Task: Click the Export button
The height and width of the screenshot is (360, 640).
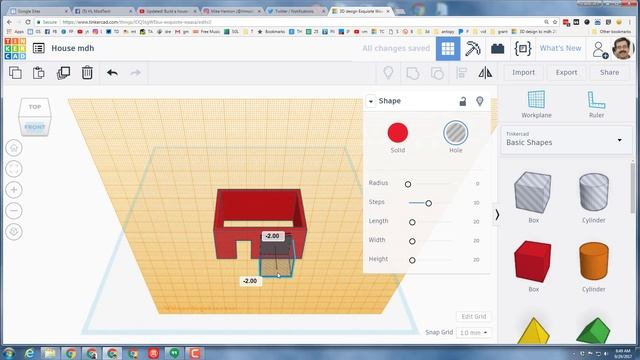Action: (x=566, y=72)
